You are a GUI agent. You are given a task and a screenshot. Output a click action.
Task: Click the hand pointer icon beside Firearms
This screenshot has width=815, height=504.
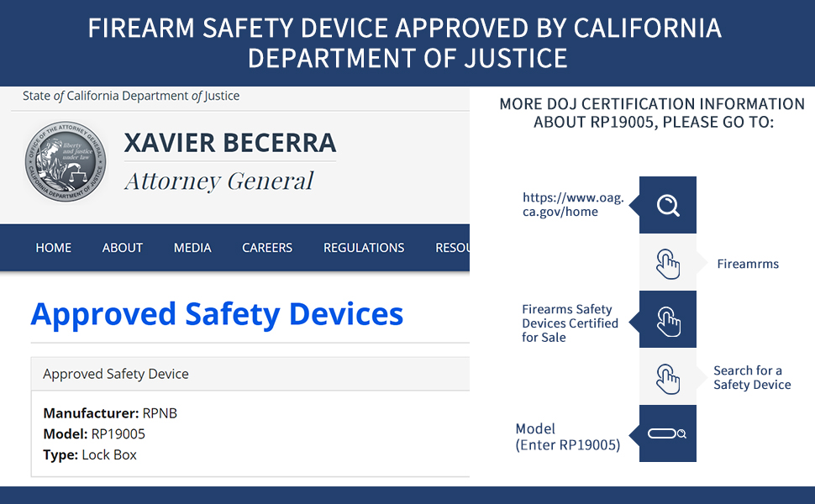coord(668,263)
